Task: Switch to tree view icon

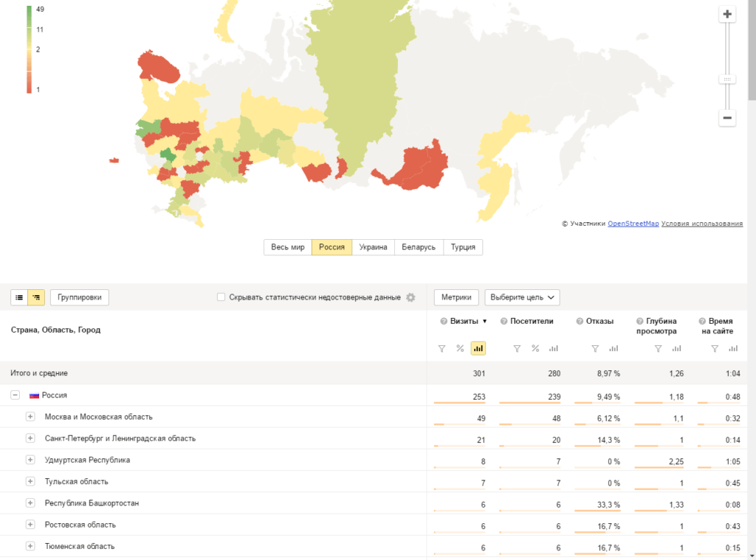Action: click(36, 297)
